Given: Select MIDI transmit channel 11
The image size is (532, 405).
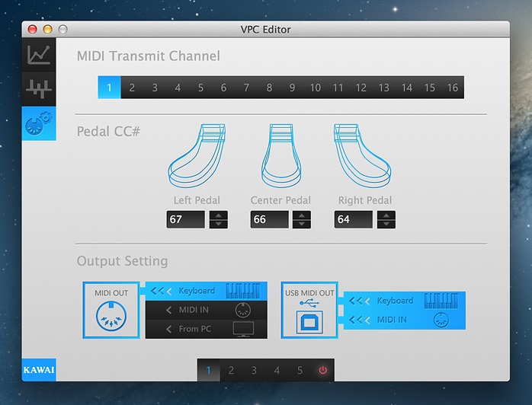Looking at the screenshot, I should tap(338, 88).
